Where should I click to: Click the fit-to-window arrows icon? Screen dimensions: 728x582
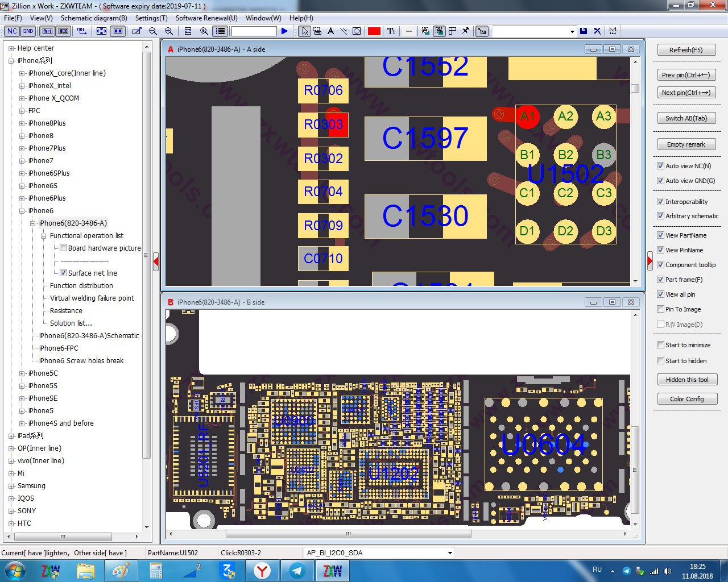(102, 31)
